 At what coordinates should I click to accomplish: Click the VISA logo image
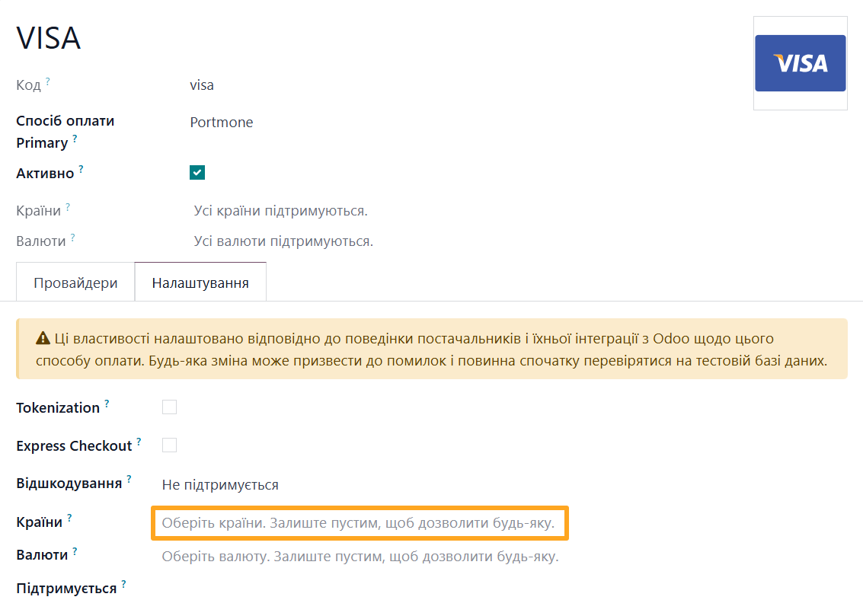pyautogui.click(x=800, y=62)
